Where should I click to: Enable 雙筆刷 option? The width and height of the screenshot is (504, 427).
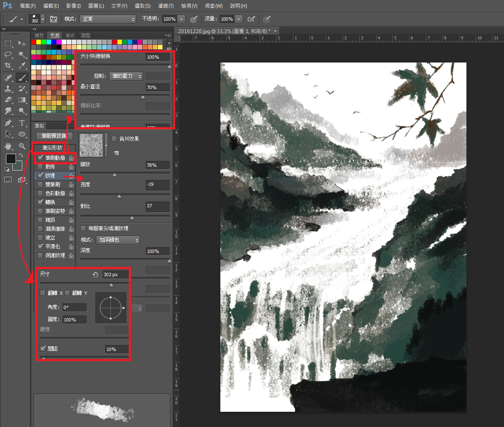[40, 185]
